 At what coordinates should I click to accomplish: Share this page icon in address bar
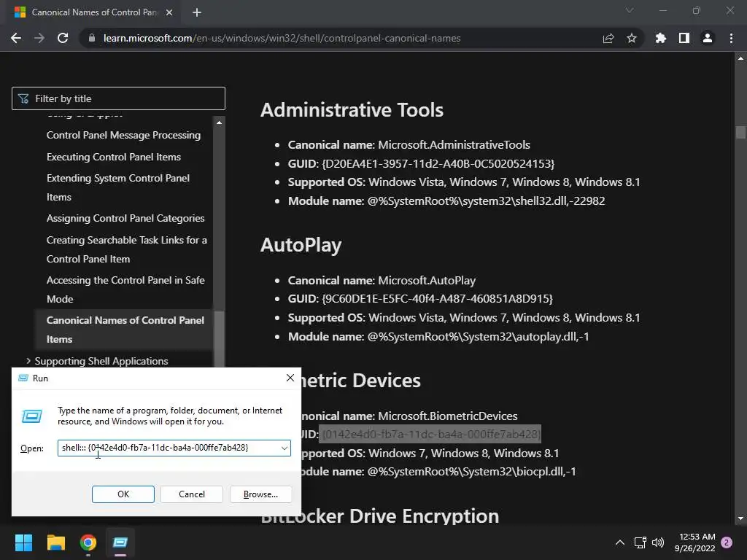608,38
